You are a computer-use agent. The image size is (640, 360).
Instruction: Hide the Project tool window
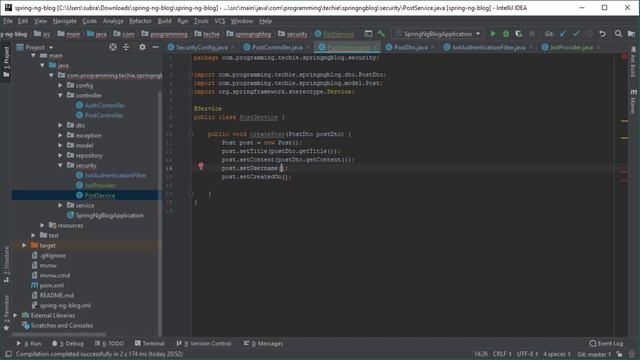pyautogui.click(x=156, y=47)
